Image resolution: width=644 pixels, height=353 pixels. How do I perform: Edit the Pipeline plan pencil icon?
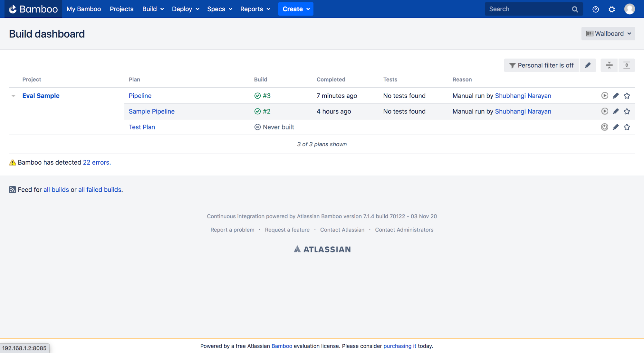tap(615, 96)
